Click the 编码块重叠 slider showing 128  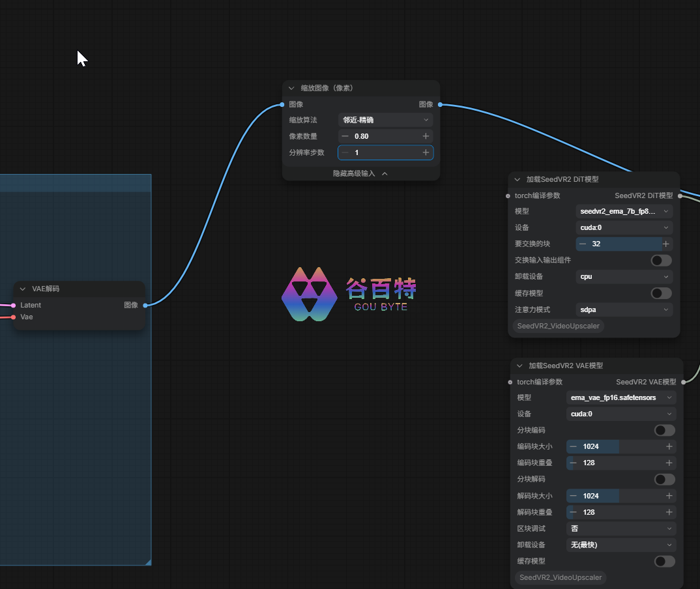coord(621,463)
